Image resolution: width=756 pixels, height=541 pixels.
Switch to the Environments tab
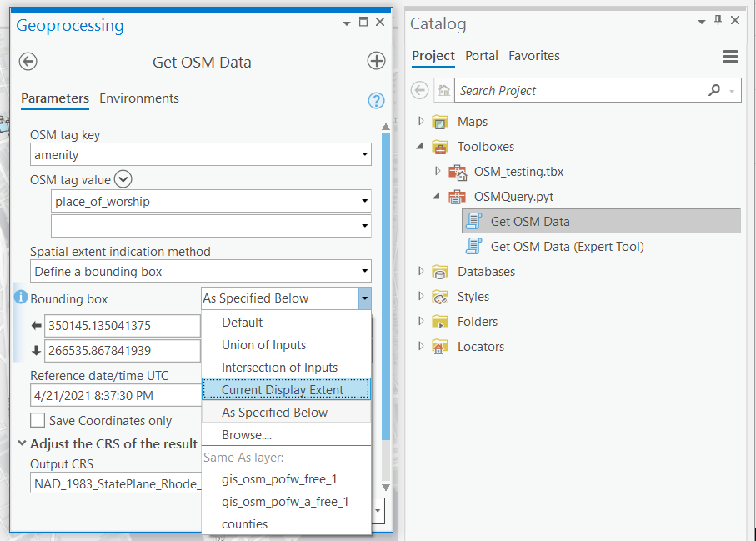click(138, 98)
